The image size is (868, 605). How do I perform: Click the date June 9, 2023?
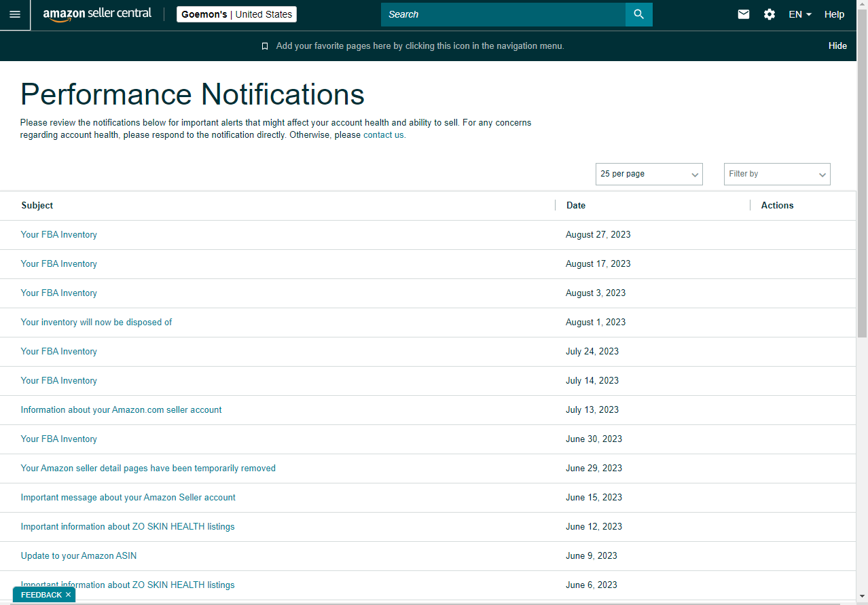pos(592,556)
